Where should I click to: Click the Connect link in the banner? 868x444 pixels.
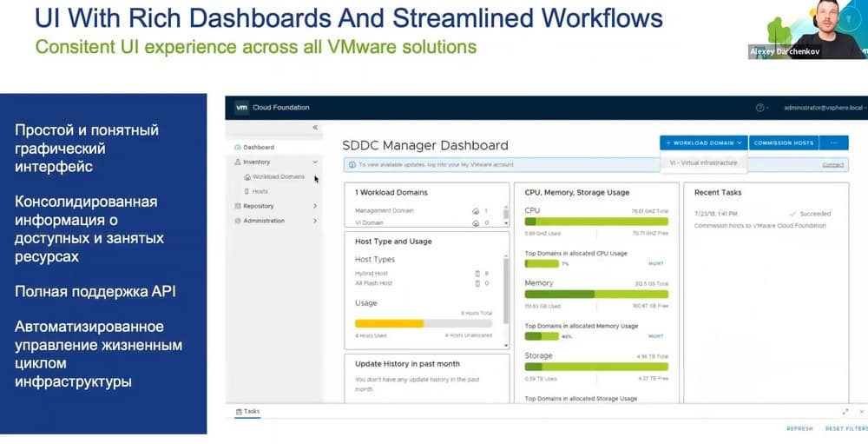(833, 164)
